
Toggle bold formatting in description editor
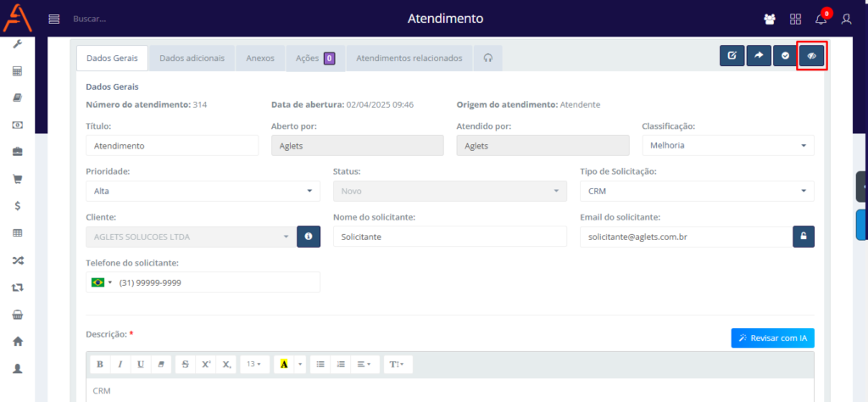click(x=100, y=364)
